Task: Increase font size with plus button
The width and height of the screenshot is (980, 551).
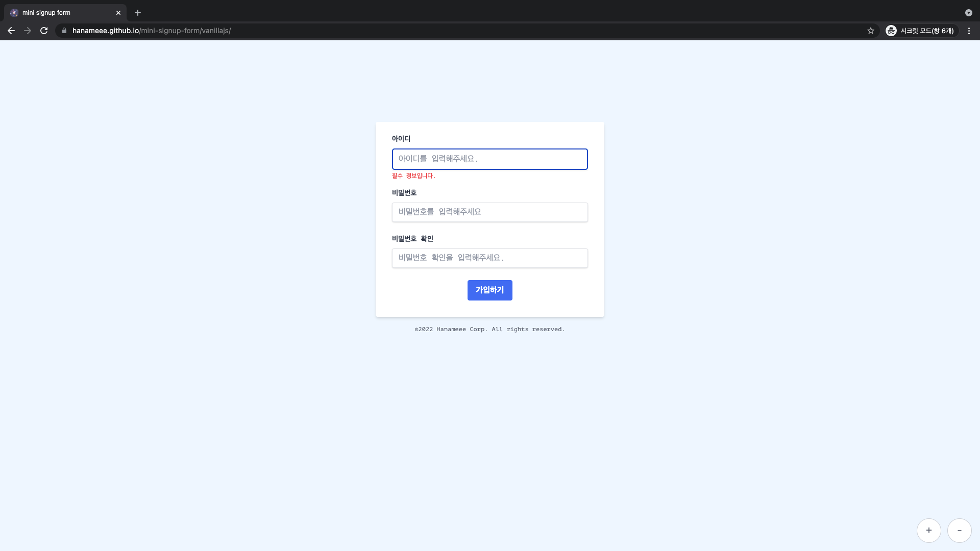Action: point(929,531)
